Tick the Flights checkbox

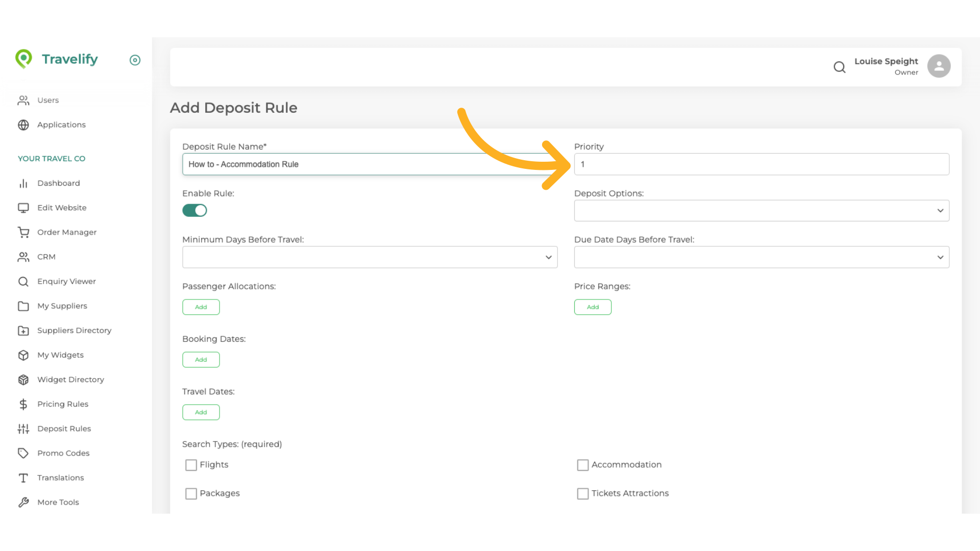pos(191,465)
